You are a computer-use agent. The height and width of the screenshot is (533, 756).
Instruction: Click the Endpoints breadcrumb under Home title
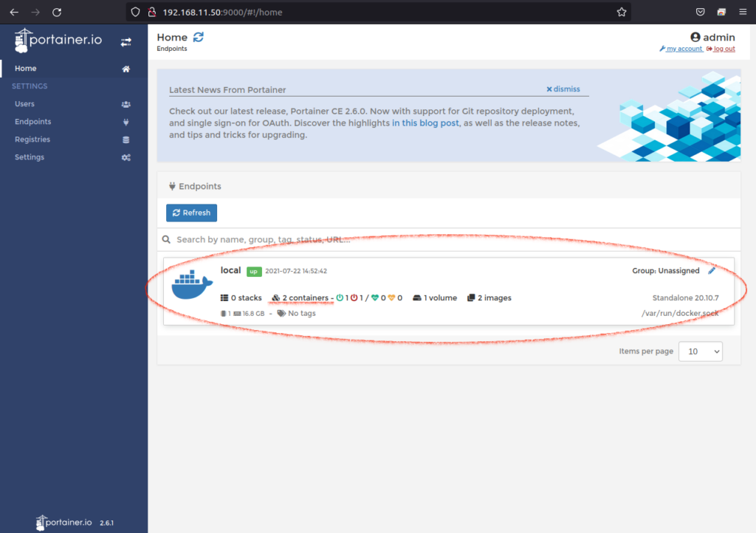coord(171,49)
